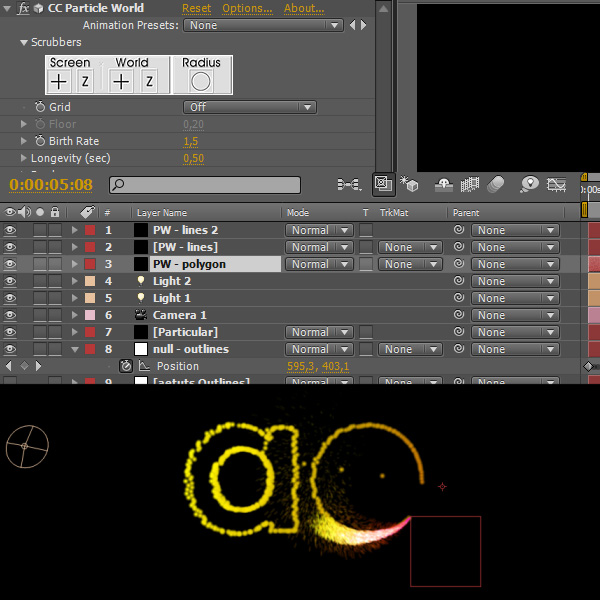Click the Birth Rate value 1,5
This screenshot has width=600, height=600.
coord(191,141)
